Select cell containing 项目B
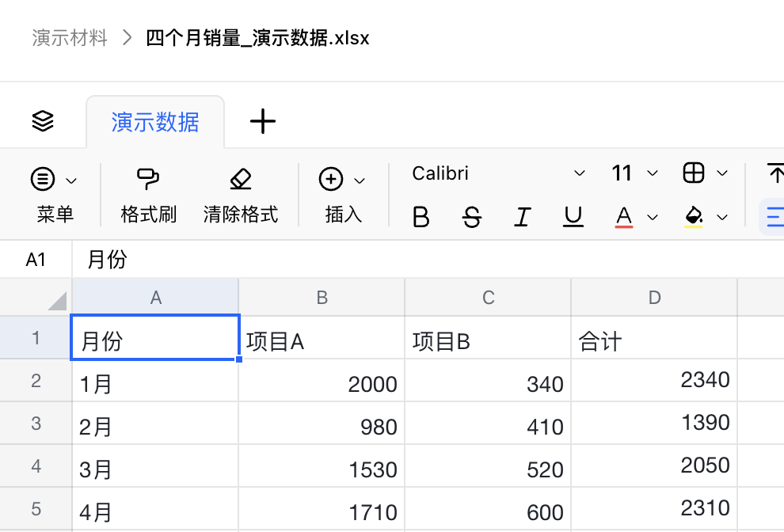 (x=488, y=337)
